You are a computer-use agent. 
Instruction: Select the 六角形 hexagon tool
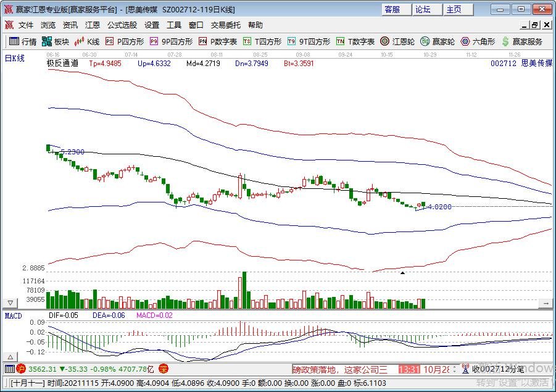tap(478, 41)
